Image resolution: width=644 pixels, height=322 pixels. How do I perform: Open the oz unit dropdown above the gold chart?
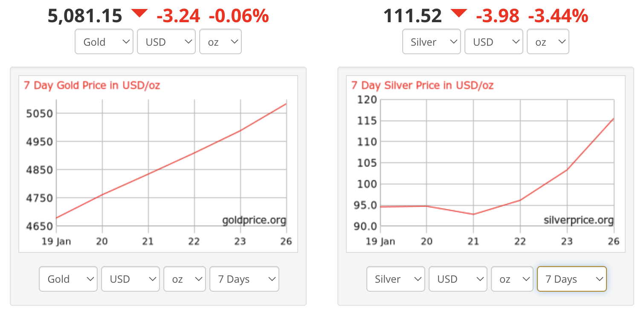[x=220, y=41]
